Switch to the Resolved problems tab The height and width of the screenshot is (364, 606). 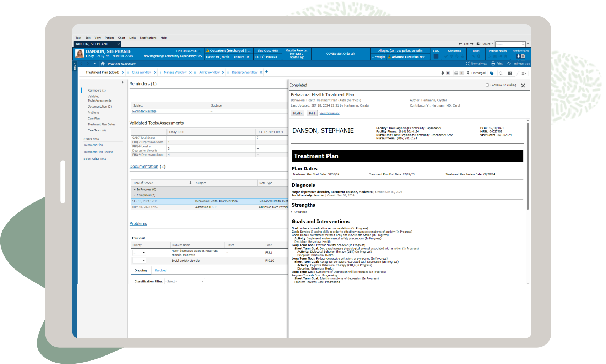[161, 271]
